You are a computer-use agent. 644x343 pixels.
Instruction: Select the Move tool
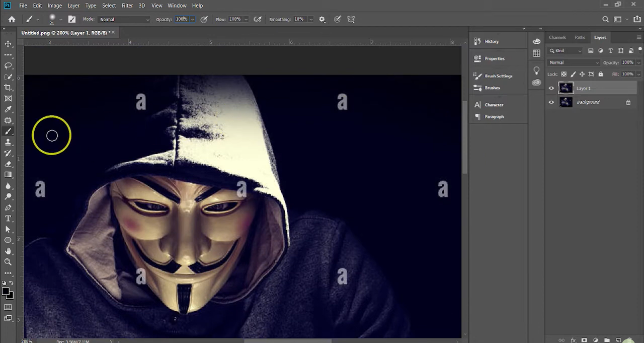point(8,44)
